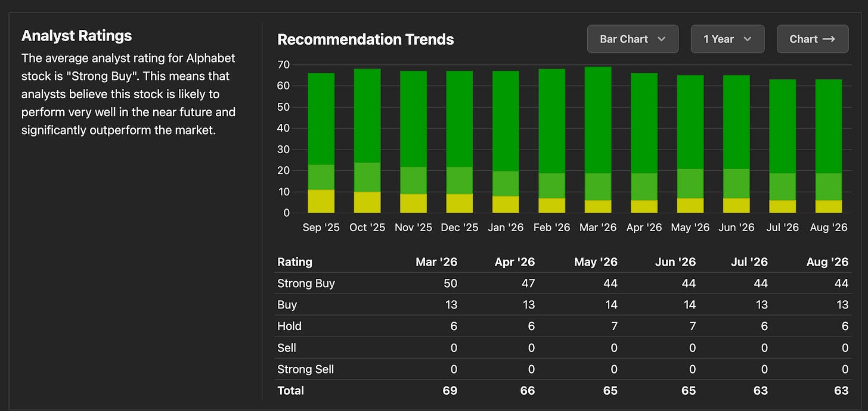
Task: Click the Feb '26 stacked bar
Action: (552, 141)
